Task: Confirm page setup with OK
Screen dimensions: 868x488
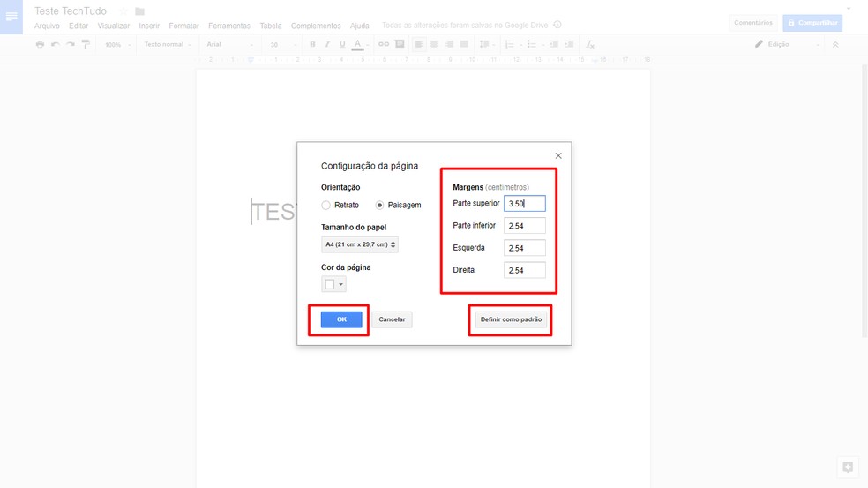Action: (x=341, y=319)
